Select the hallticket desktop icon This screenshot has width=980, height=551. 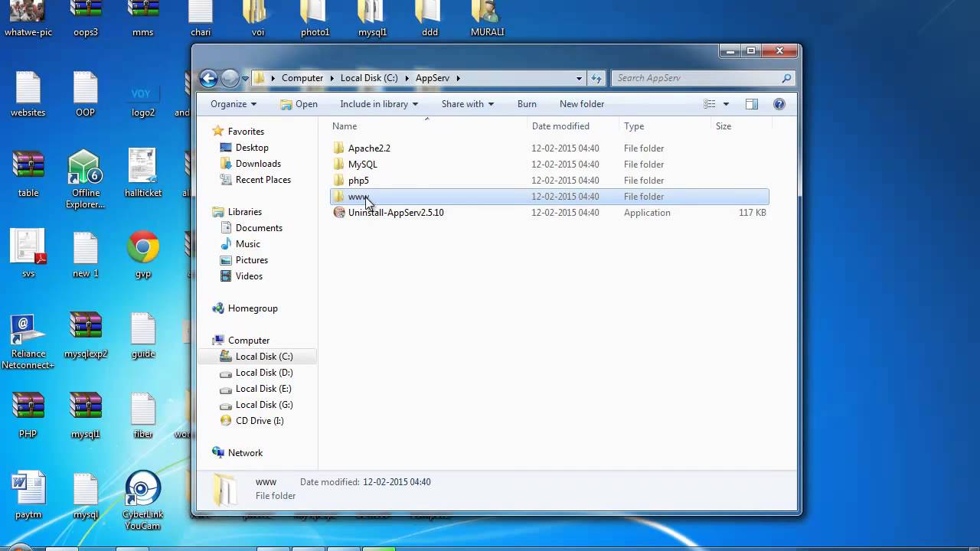(x=143, y=174)
